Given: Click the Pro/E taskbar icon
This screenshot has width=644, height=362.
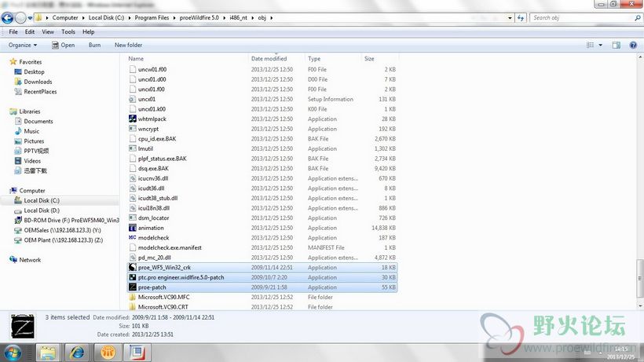Looking at the screenshot, I should [137, 353].
